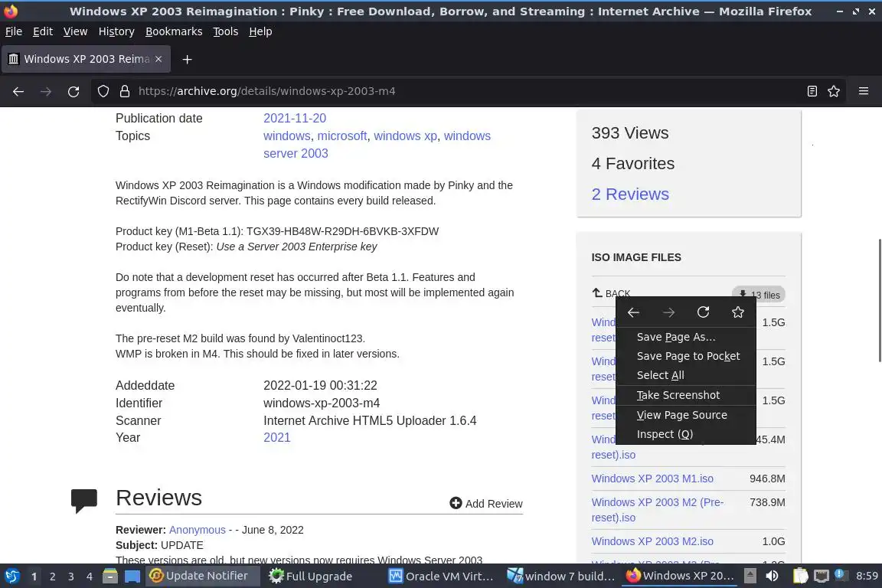The image size is (882, 588).
Task: Choose Save Page As… from the context menu
Action: pos(686,337)
